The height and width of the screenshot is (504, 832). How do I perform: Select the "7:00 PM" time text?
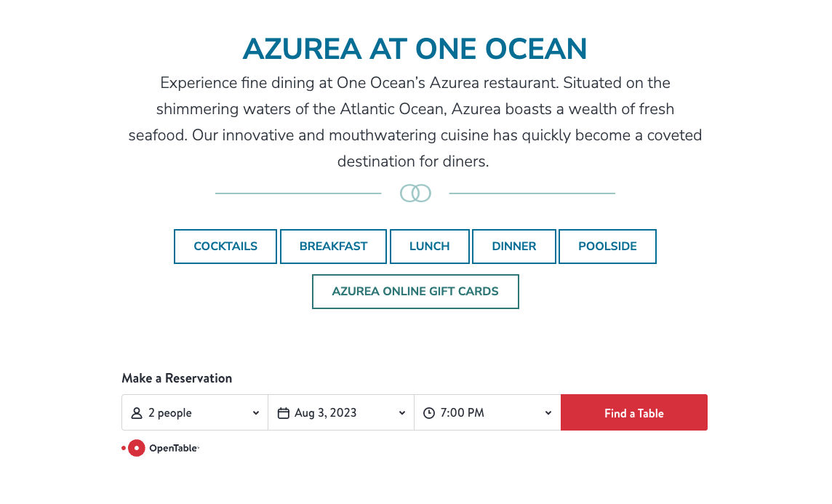(x=462, y=413)
